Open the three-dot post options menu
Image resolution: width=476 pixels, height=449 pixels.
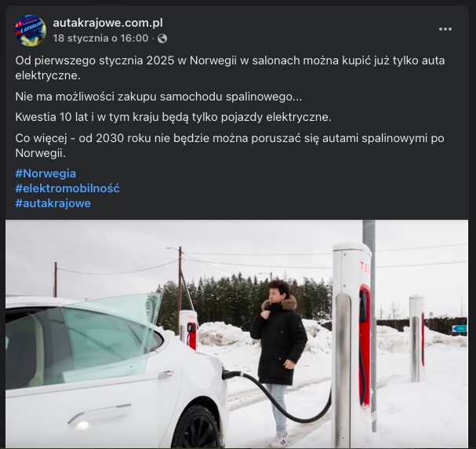click(x=445, y=29)
